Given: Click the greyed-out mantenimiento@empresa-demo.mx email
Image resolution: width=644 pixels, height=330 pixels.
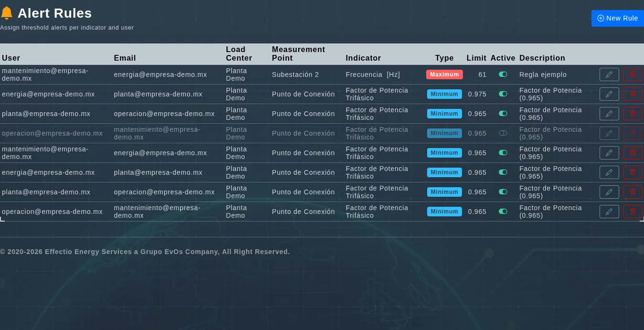Looking at the screenshot, I should [157, 133].
